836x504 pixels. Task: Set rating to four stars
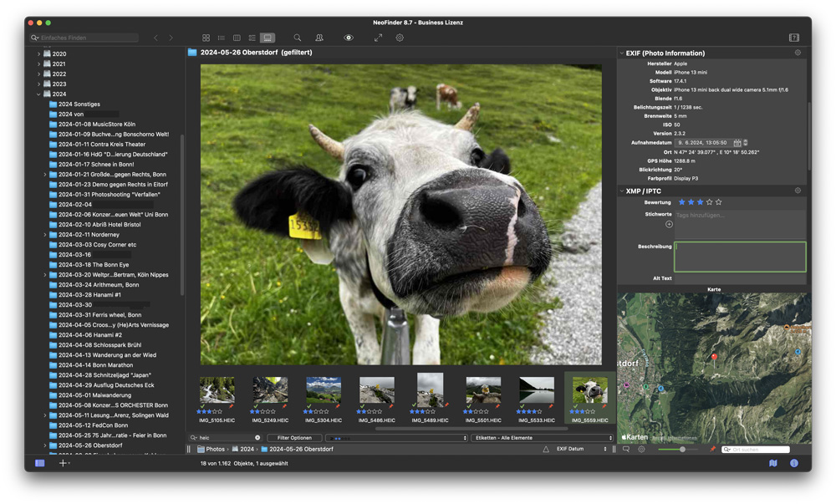(710, 202)
